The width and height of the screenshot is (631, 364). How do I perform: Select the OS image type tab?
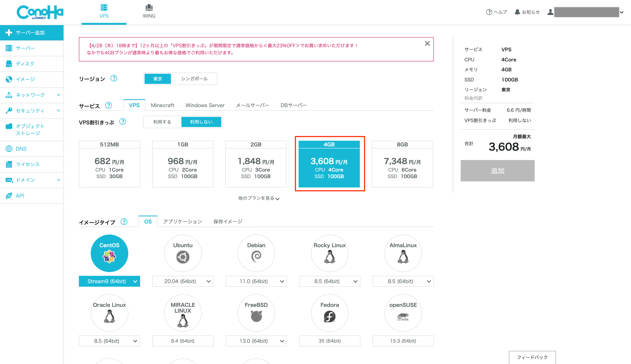[x=148, y=222]
